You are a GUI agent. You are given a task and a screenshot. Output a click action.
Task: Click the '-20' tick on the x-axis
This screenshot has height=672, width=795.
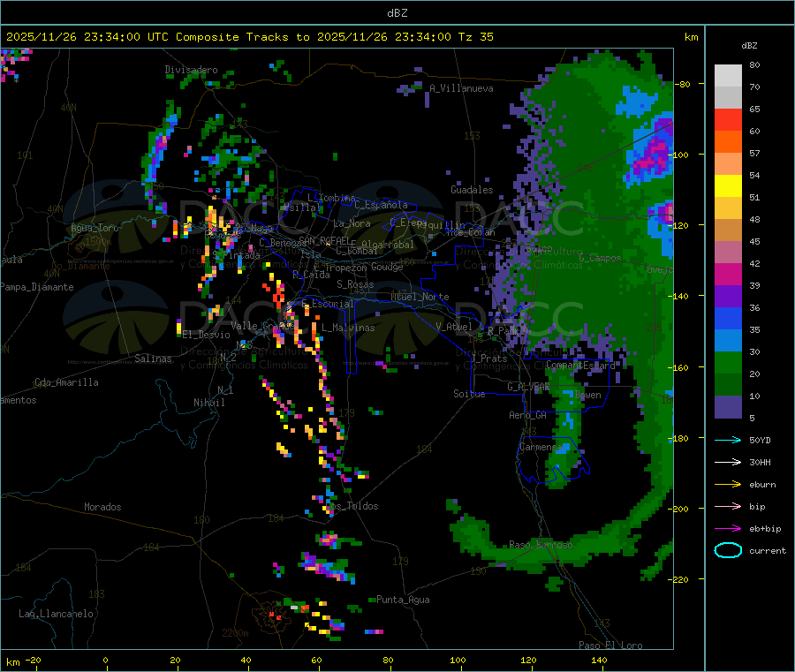pyautogui.click(x=33, y=660)
